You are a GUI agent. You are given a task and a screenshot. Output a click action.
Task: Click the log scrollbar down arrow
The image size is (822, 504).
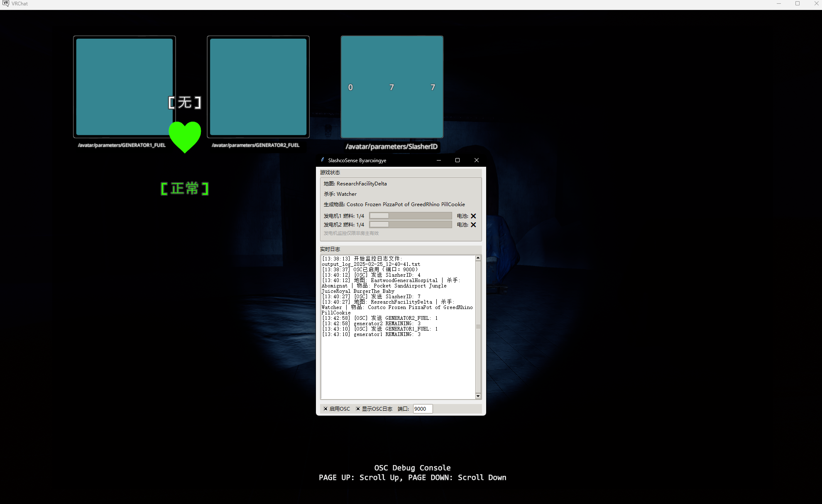[x=478, y=396]
